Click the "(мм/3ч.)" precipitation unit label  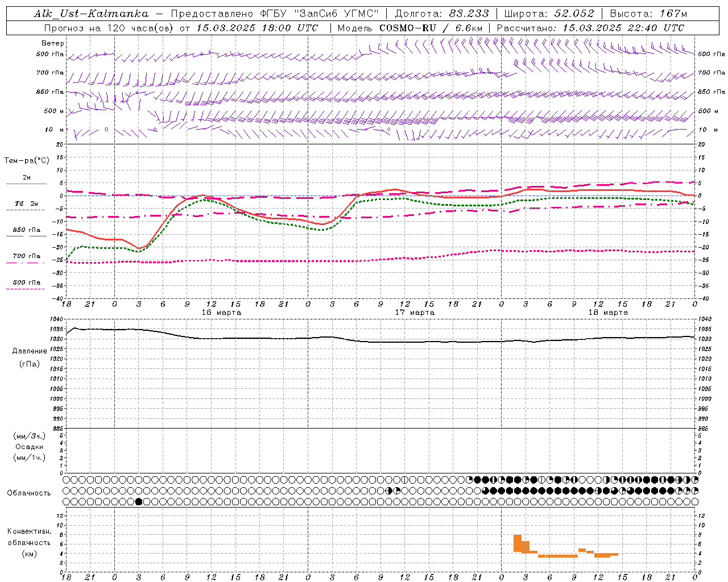click(x=30, y=436)
